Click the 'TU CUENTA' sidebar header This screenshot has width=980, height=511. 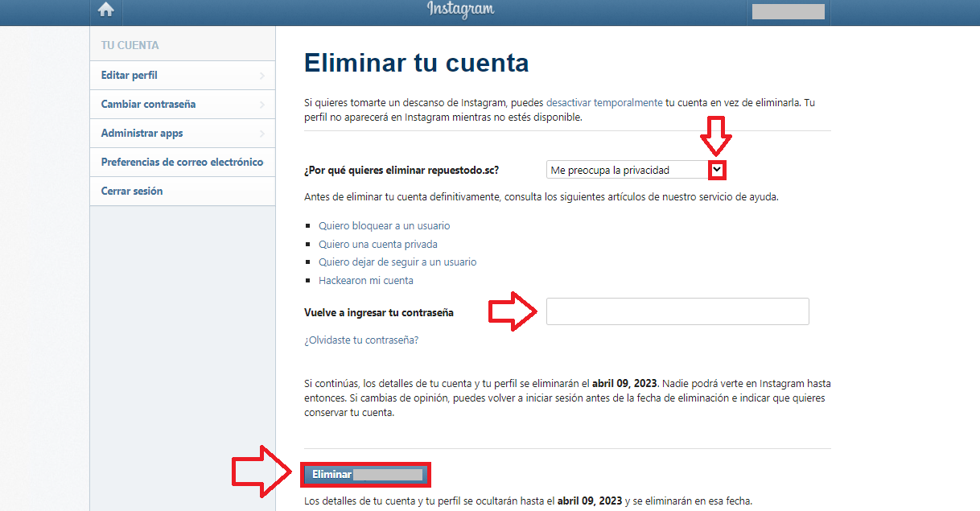pyautogui.click(x=130, y=46)
